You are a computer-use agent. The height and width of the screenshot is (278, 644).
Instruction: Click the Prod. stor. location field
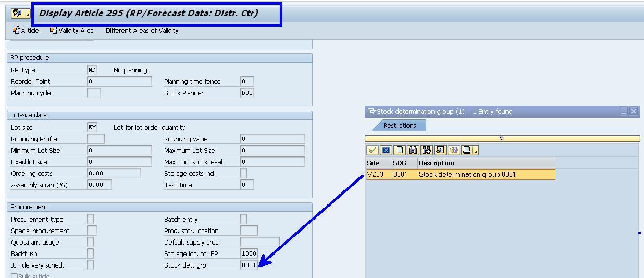tap(249, 231)
